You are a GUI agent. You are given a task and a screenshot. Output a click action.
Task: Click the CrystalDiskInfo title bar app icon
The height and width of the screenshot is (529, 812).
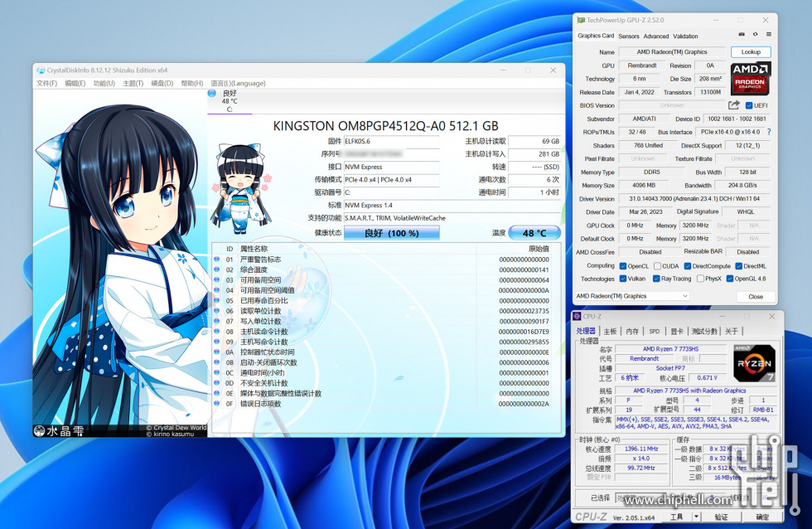pyautogui.click(x=41, y=70)
